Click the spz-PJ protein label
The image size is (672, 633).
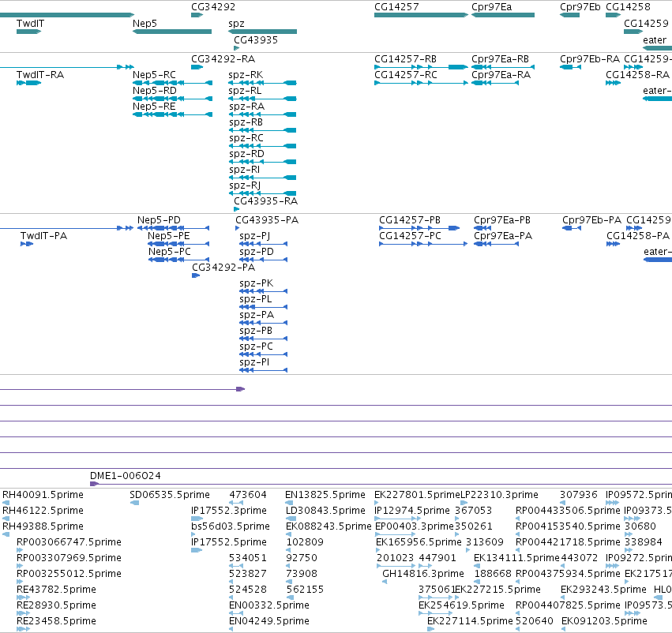254,236
